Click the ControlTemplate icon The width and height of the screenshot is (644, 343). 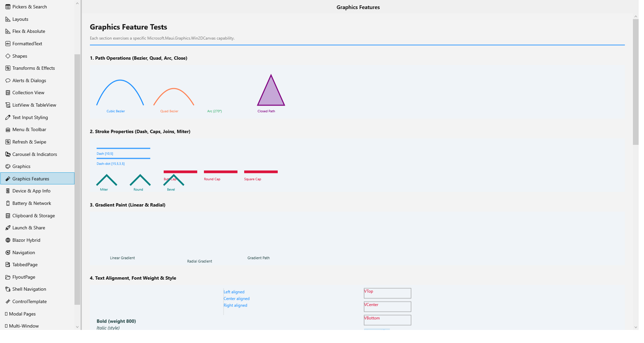pyautogui.click(x=8, y=301)
